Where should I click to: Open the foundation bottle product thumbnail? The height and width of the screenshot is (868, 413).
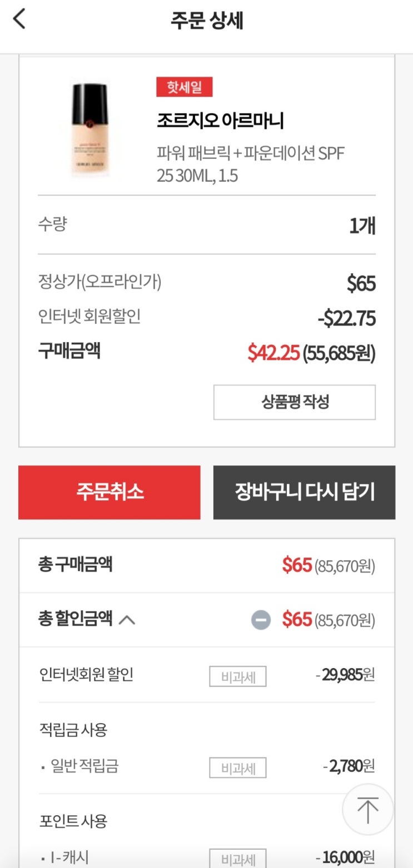[x=89, y=130]
